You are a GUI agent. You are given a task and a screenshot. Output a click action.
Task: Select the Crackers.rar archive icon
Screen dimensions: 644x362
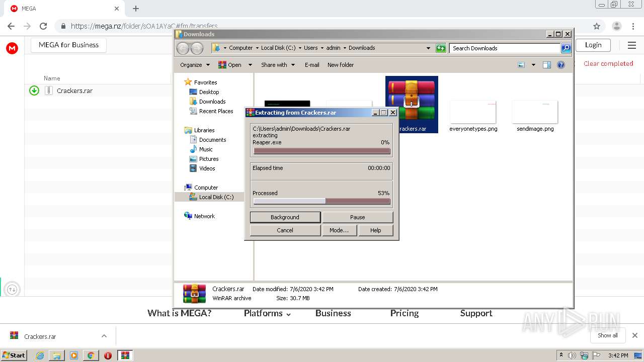click(412, 104)
